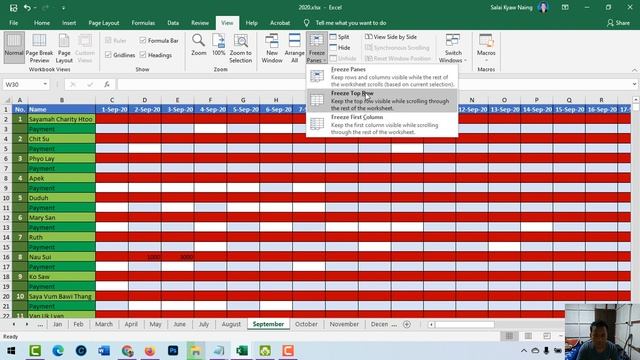Open Photoshop from the taskbar
The width and height of the screenshot is (640, 360).
pos(173,351)
